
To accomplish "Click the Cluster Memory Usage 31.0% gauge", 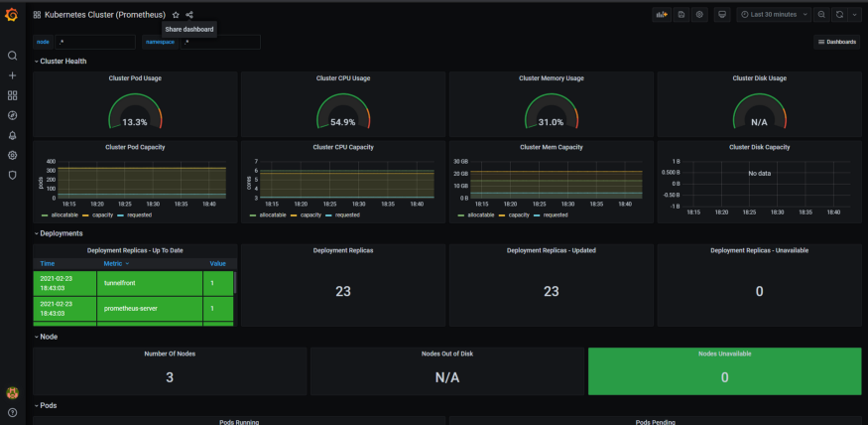I will 552,112.
